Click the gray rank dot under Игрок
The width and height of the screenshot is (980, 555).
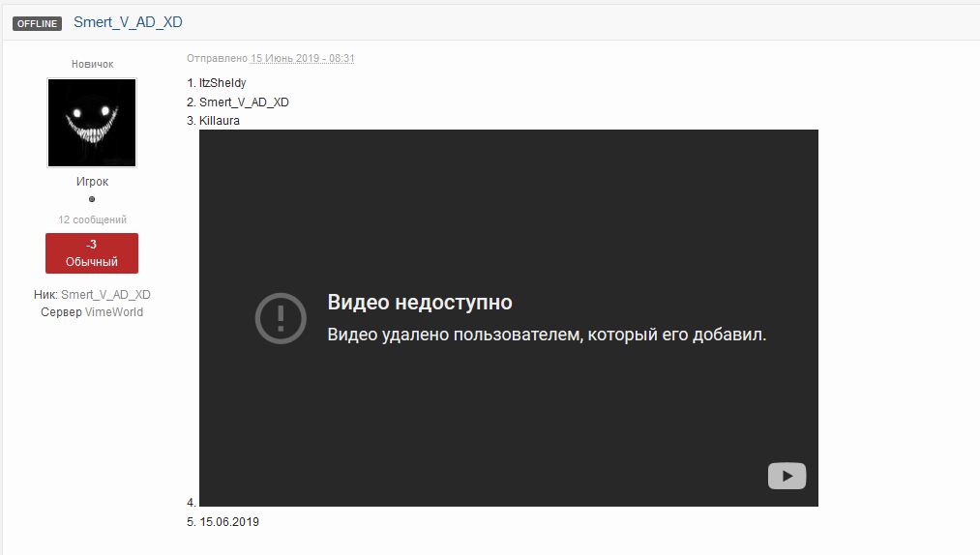pos(92,199)
